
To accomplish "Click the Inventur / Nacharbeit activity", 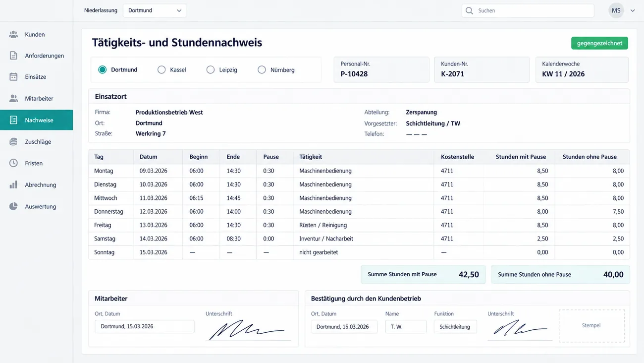I will [326, 239].
